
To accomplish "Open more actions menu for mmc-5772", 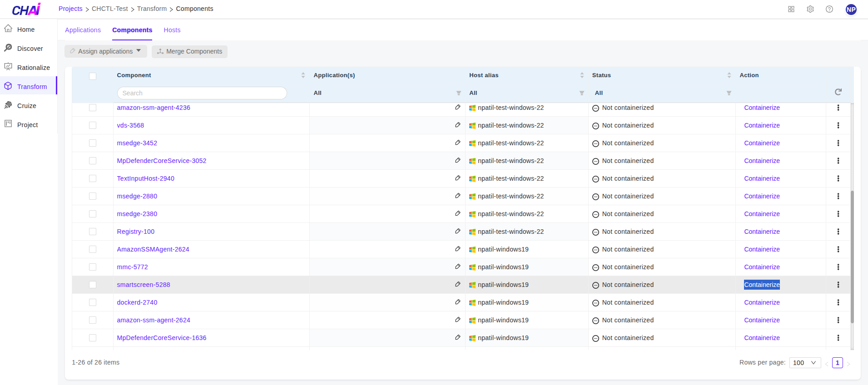I will [838, 267].
